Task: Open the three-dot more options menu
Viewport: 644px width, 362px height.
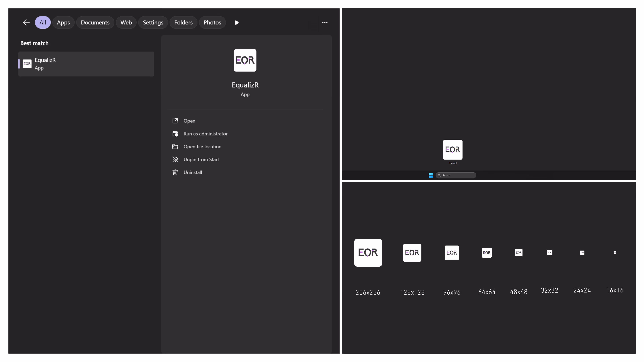Action: 325,22
